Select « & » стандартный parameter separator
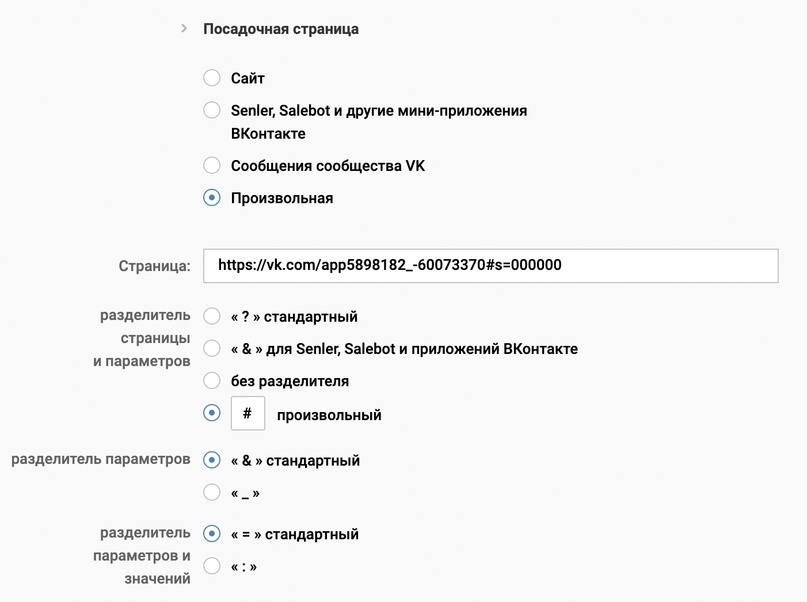Image resolution: width=807 pixels, height=602 pixels. [211, 460]
